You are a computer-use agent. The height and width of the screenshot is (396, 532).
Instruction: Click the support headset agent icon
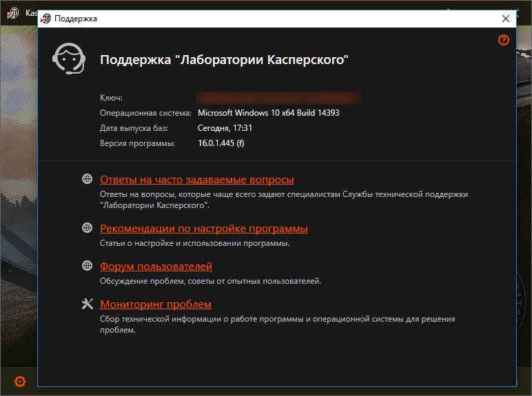coord(69,59)
